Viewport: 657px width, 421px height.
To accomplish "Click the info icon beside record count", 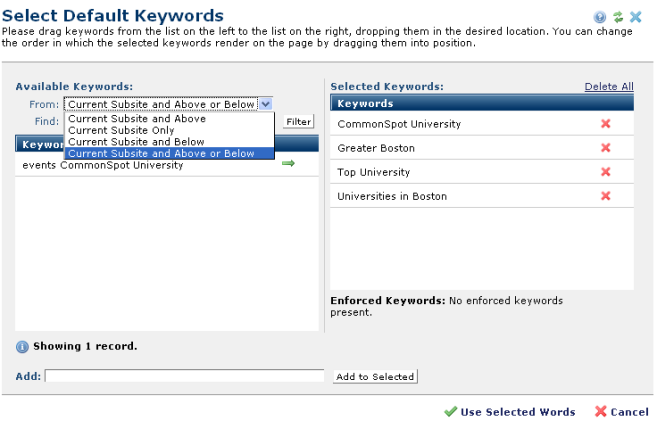I will tap(22, 347).
